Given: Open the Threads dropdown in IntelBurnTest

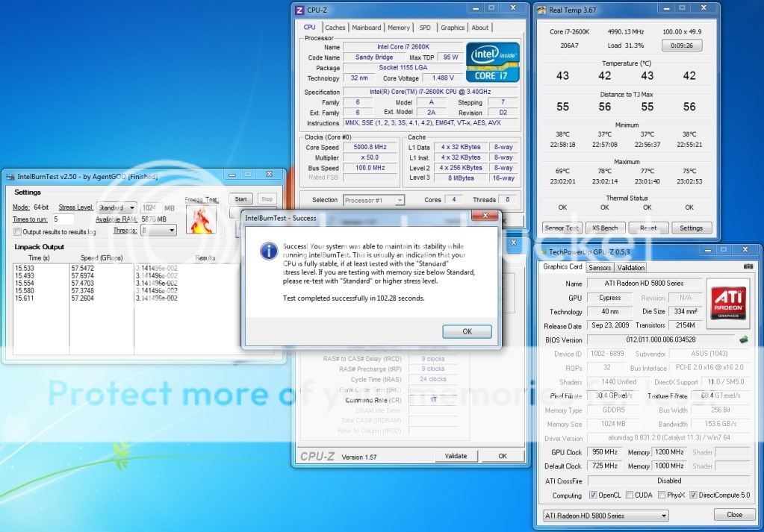Looking at the screenshot, I should click(159, 231).
